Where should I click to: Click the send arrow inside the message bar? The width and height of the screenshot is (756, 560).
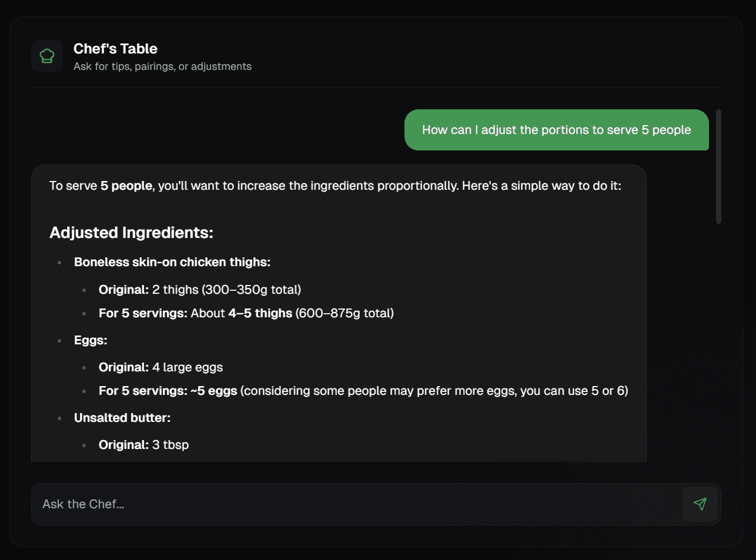(700, 504)
